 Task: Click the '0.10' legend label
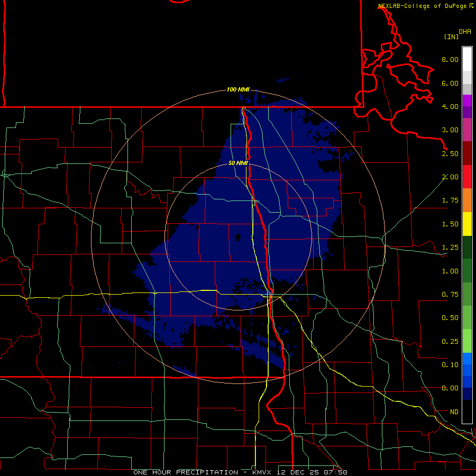click(x=450, y=365)
